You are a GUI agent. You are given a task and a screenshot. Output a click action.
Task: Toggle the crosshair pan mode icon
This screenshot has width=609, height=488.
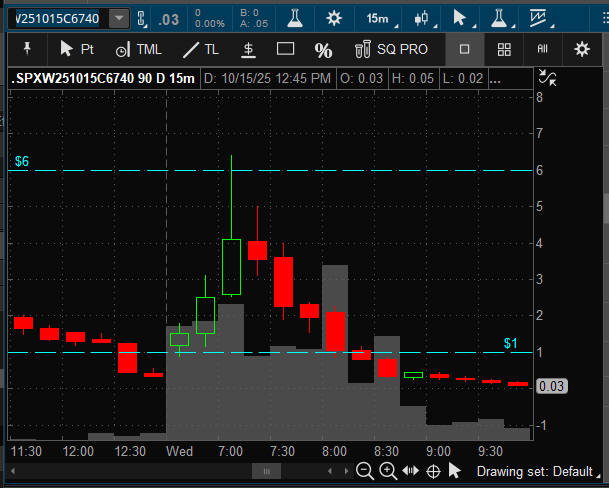coord(434,471)
